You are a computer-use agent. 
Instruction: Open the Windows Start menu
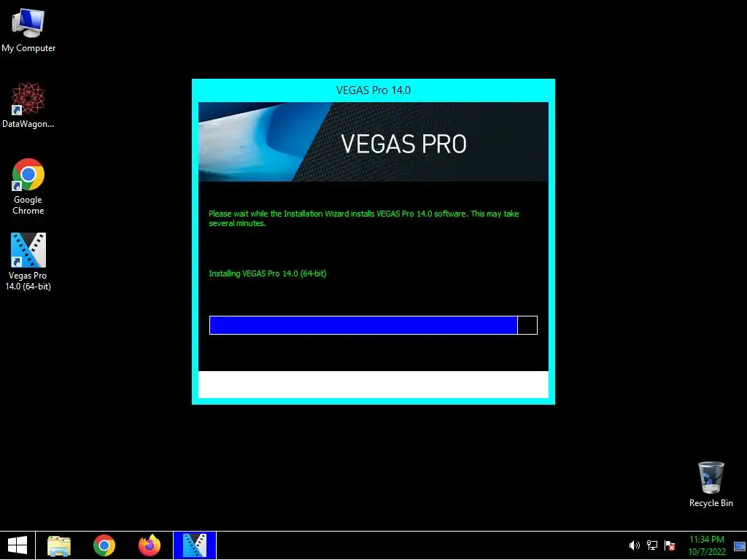coord(18,545)
